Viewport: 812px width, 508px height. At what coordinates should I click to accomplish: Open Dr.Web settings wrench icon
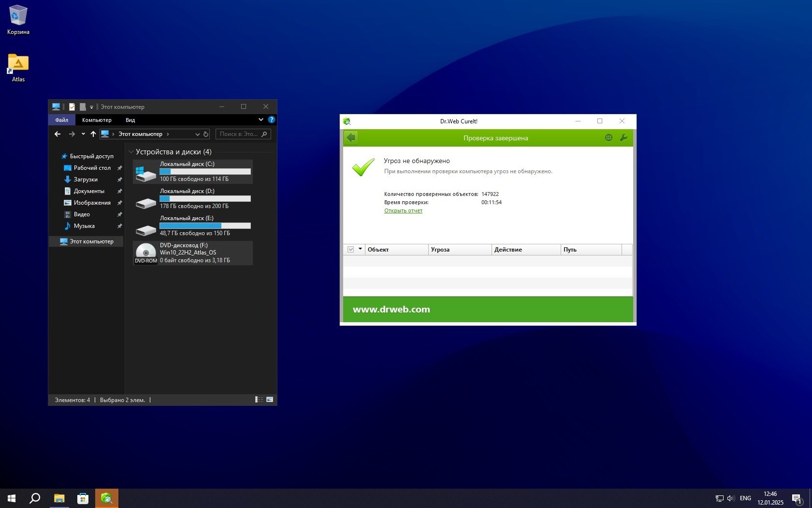[623, 138]
